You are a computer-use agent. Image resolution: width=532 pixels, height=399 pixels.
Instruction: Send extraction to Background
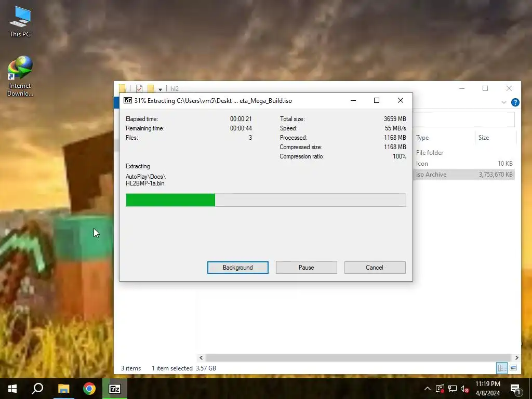[x=237, y=268]
